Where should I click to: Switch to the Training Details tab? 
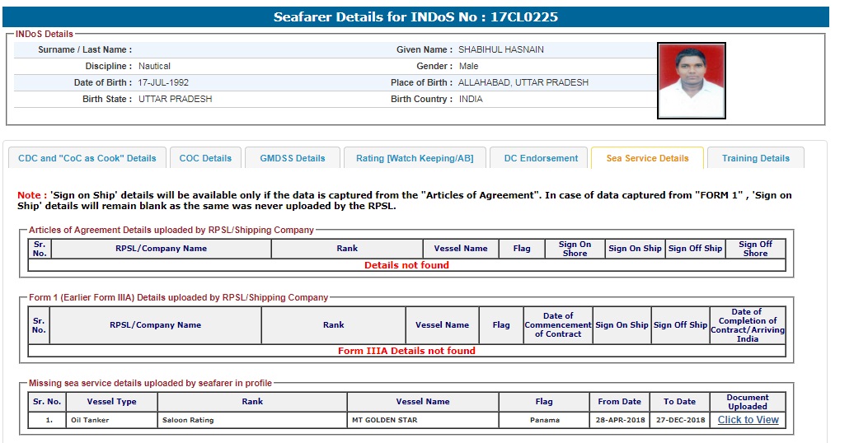(x=755, y=158)
